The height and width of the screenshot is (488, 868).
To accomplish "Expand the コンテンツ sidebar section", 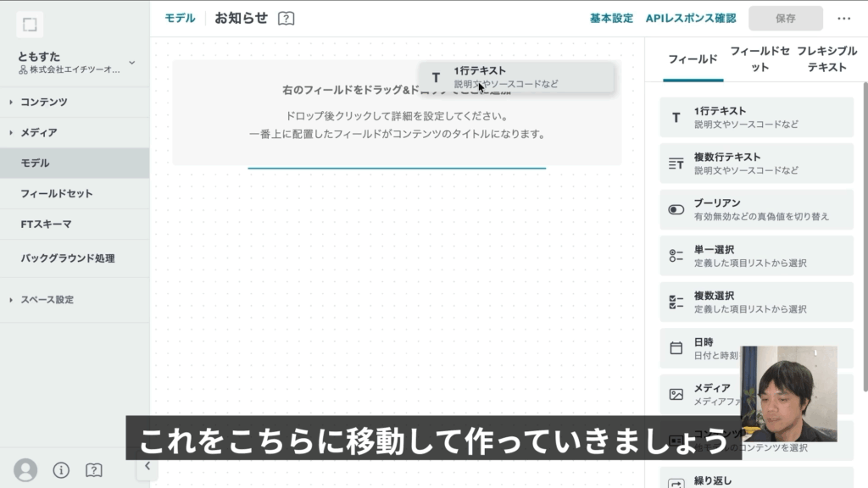I will tap(44, 102).
